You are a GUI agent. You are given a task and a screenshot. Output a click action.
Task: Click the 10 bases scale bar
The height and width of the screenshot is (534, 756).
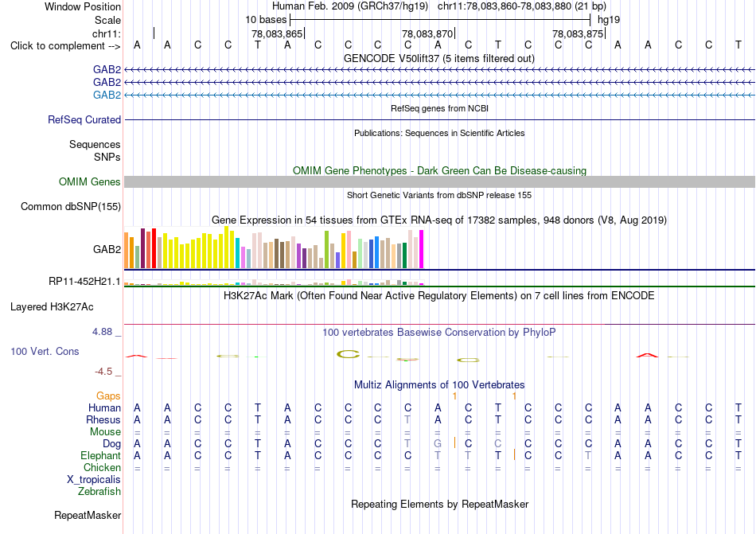(440, 20)
